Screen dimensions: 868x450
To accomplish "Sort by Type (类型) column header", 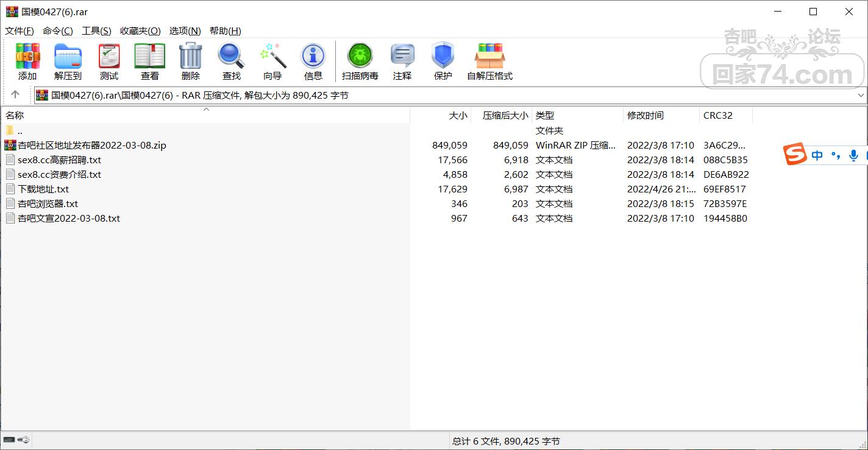I will click(x=578, y=115).
